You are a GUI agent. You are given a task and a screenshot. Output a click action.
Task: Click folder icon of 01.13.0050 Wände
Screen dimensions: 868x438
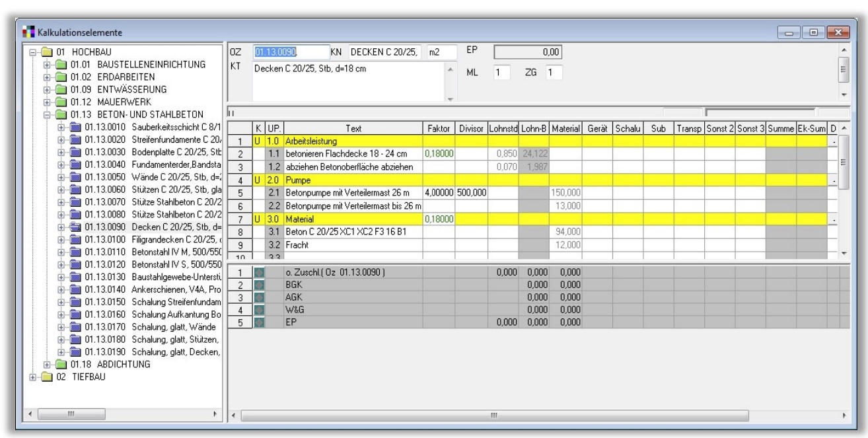coord(75,176)
